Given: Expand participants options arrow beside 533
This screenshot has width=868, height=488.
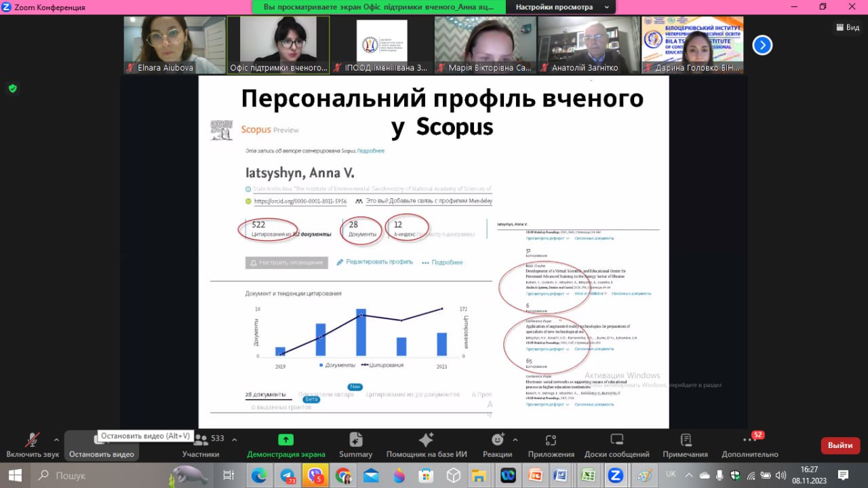Looking at the screenshot, I should 234,439.
